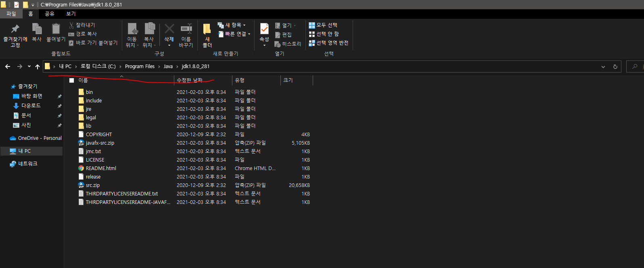
Task: Open the 삭제 dropdown arrow
Action: point(169,45)
